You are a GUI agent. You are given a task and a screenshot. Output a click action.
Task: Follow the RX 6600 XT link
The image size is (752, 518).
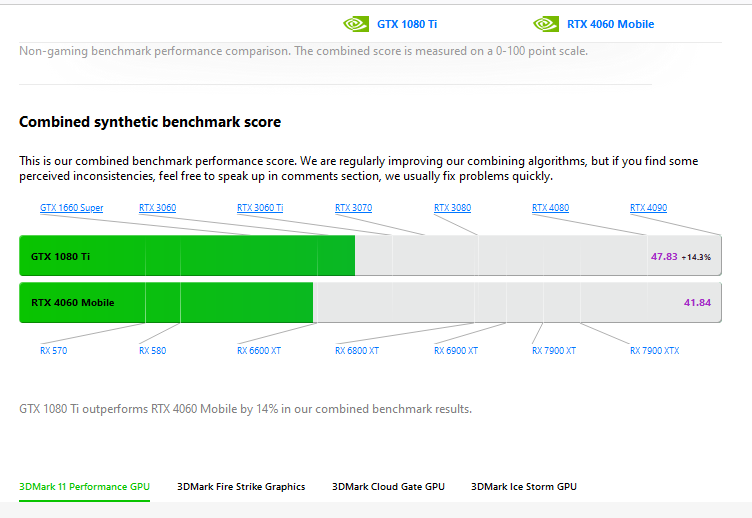coord(259,351)
